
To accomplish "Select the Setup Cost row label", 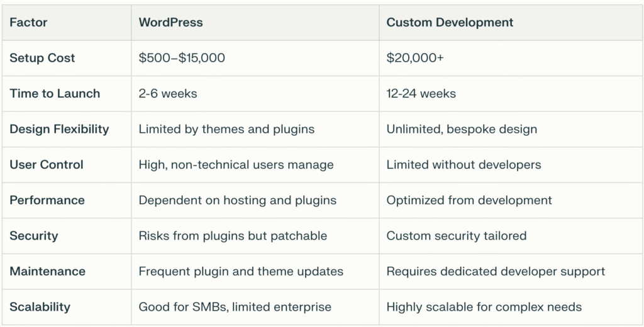I will pyautogui.click(x=42, y=58).
